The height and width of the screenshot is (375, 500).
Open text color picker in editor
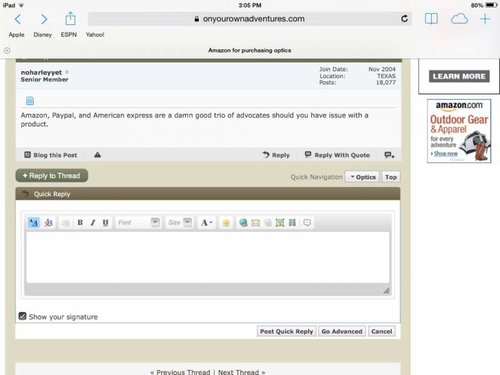[207, 223]
